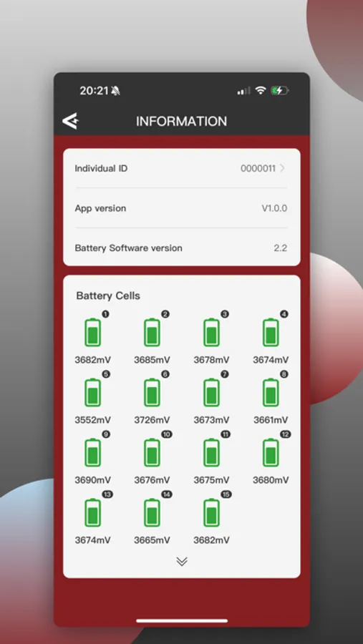363x644 pixels.
Task: Tap the cellular signal bars icon
Action: [243, 91]
